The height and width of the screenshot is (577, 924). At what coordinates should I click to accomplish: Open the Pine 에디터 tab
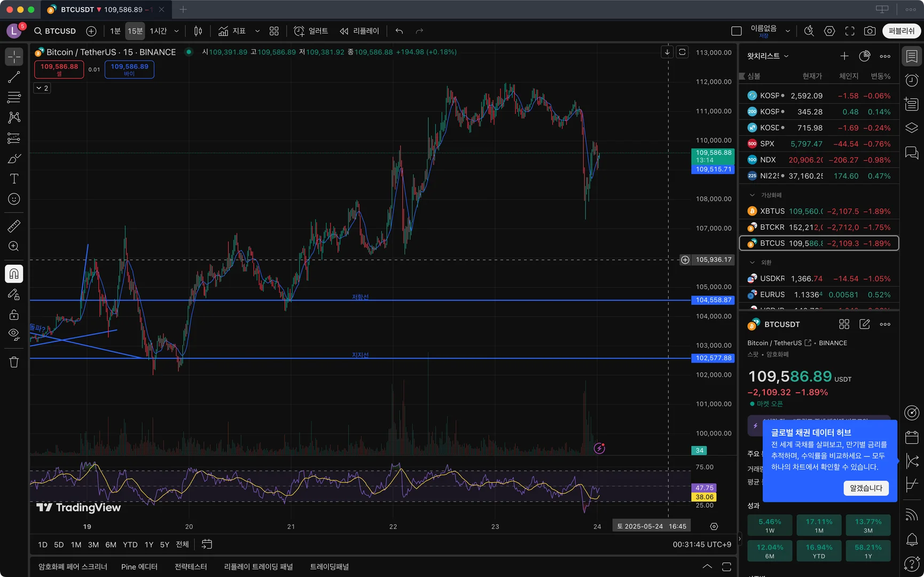[139, 567]
